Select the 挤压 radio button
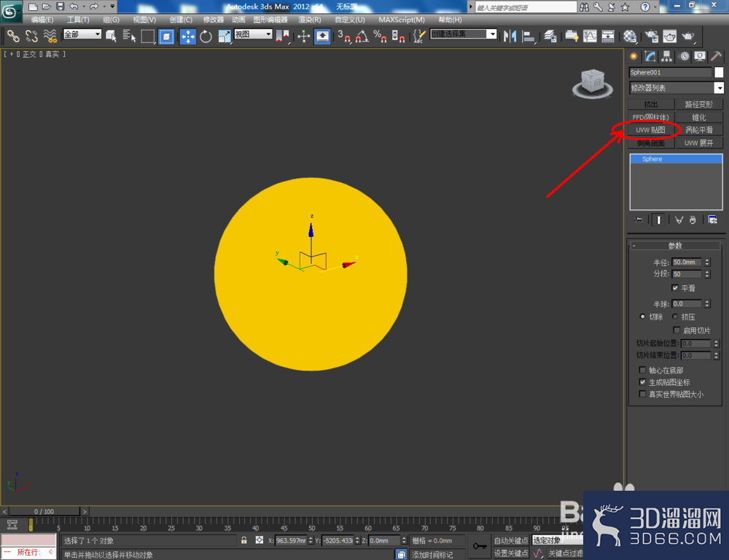Screen dimensions: 729x560 (675, 316)
